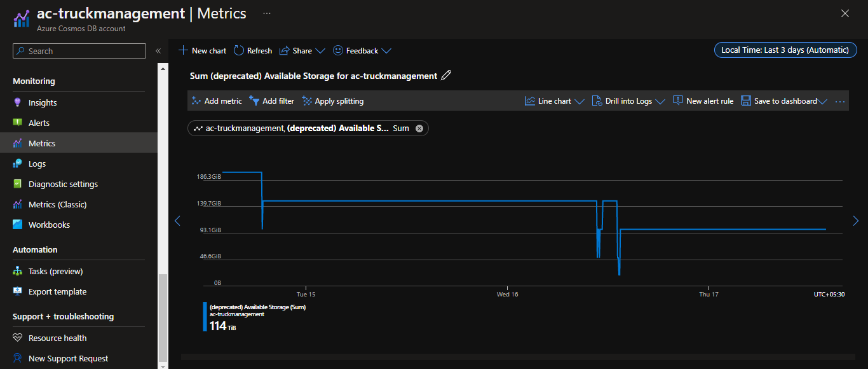Viewport: 868px width, 369px height.
Task: Open the Drill into Logs dropdown
Action: 628,101
